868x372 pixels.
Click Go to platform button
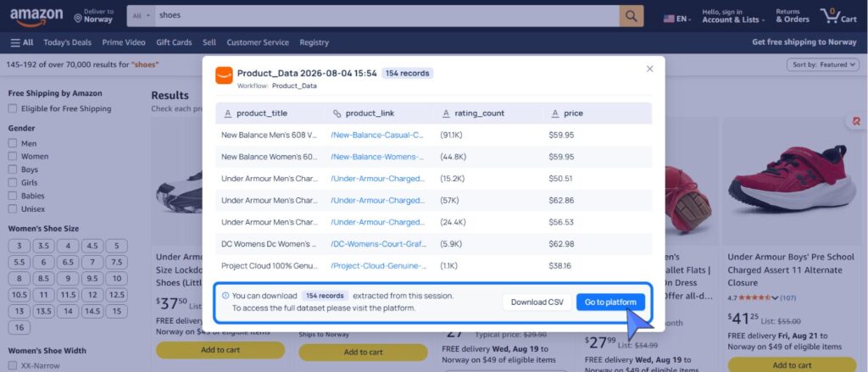pos(610,303)
